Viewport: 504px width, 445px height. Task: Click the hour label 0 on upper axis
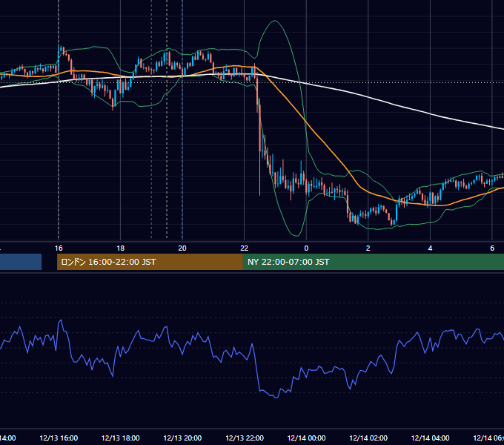click(x=306, y=248)
